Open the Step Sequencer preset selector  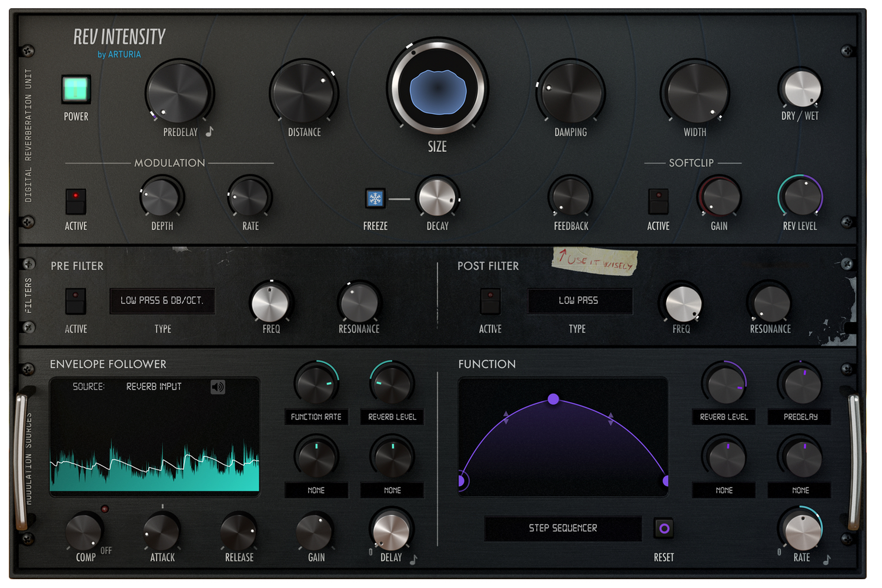pyautogui.click(x=563, y=528)
